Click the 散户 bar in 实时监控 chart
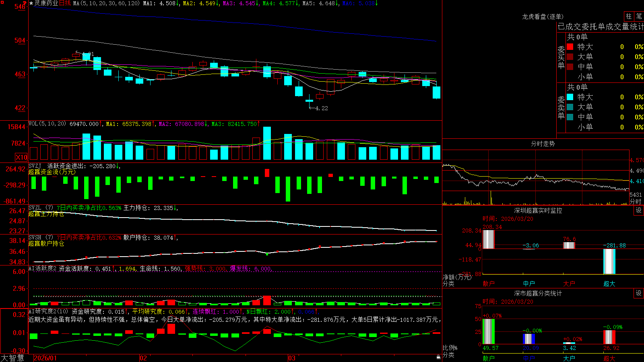 click(x=488, y=239)
